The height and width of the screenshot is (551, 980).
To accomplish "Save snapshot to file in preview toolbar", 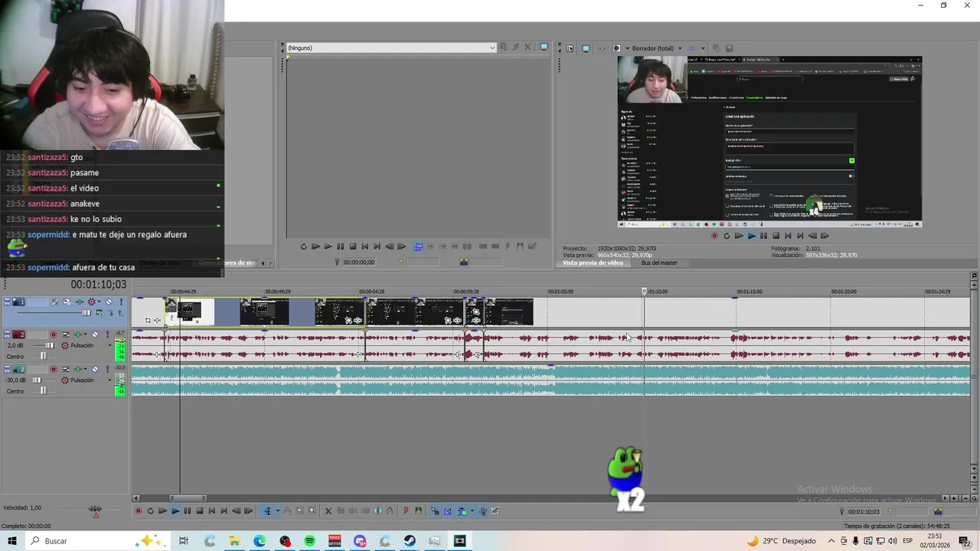I will pyautogui.click(x=729, y=48).
